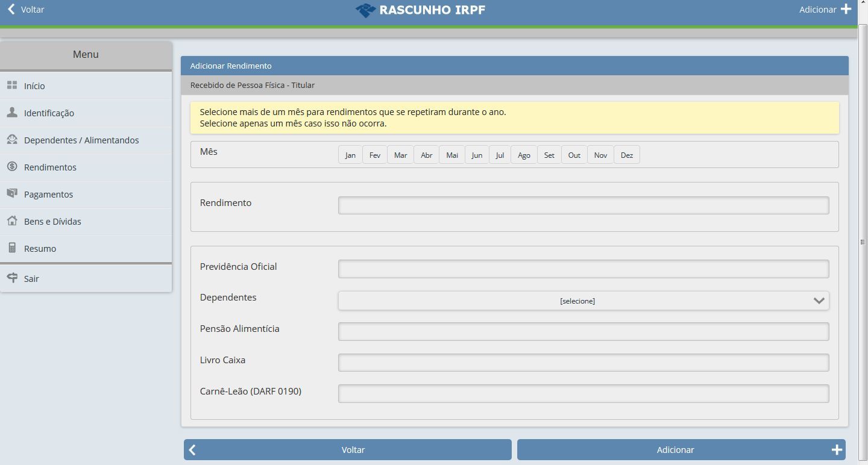Select the Out month button
868x465 pixels.
(574, 155)
